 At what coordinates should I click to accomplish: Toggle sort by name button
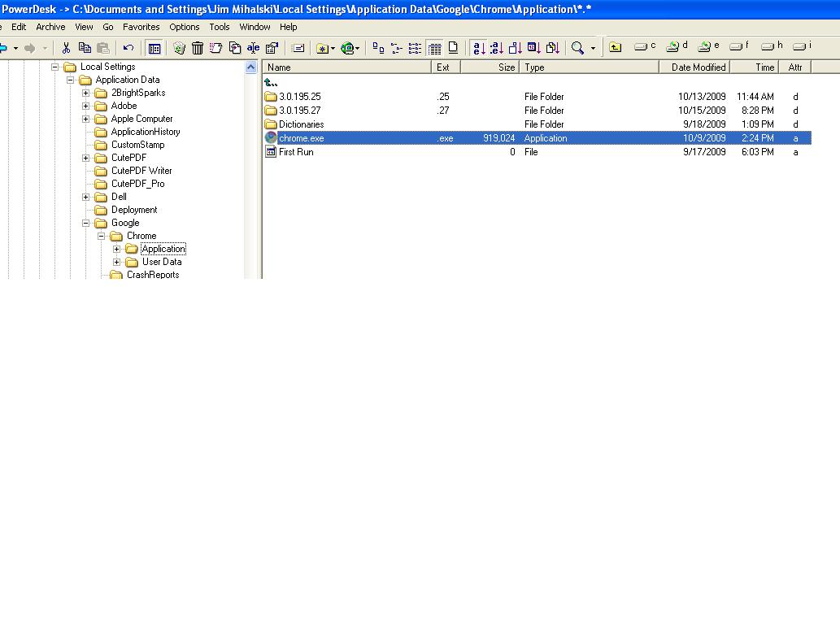(479, 49)
